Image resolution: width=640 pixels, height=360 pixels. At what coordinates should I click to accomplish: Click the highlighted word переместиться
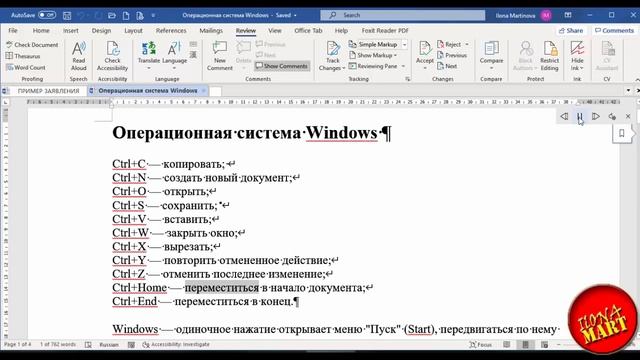222,288
